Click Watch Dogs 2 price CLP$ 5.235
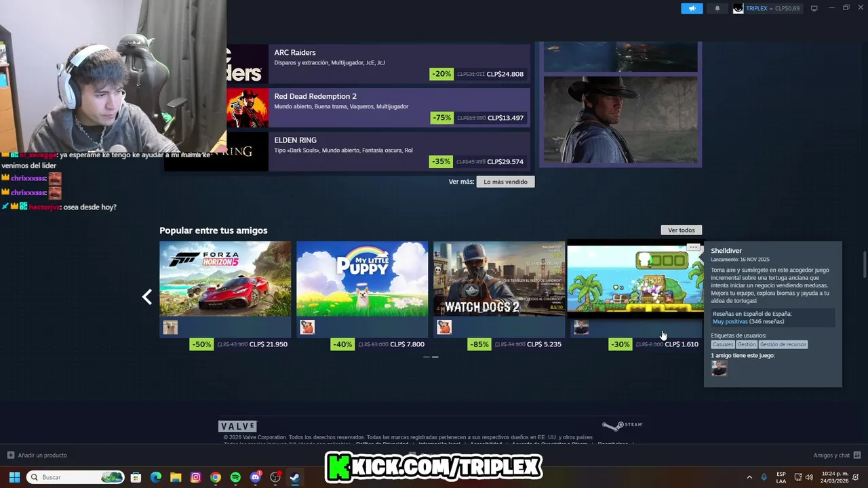Viewport: 868px width, 488px height. coord(545,344)
